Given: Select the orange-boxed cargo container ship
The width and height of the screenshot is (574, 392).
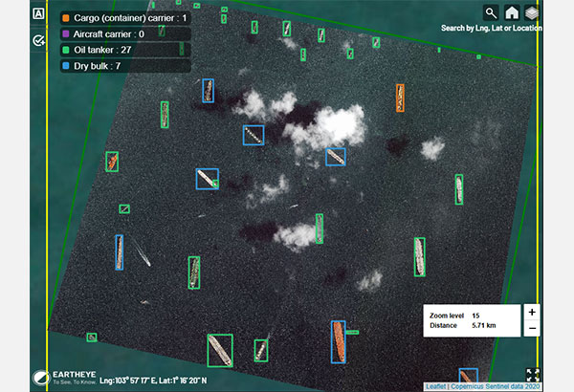Looking at the screenshot, I should (400, 98).
